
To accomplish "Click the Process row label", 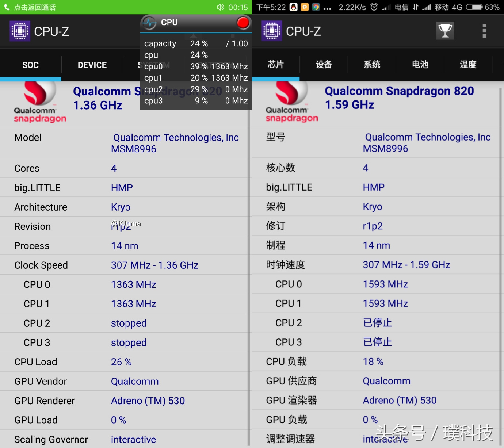I will point(32,246).
